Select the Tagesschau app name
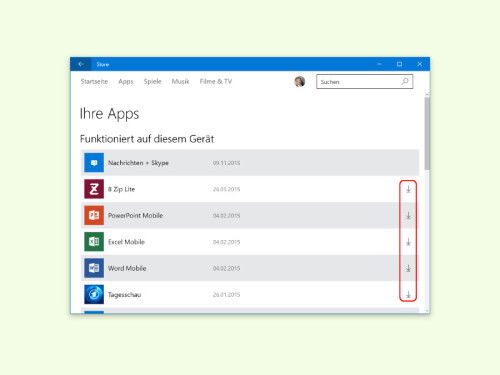The width and height of the screenshot is (500, 375). click(124, 295)
